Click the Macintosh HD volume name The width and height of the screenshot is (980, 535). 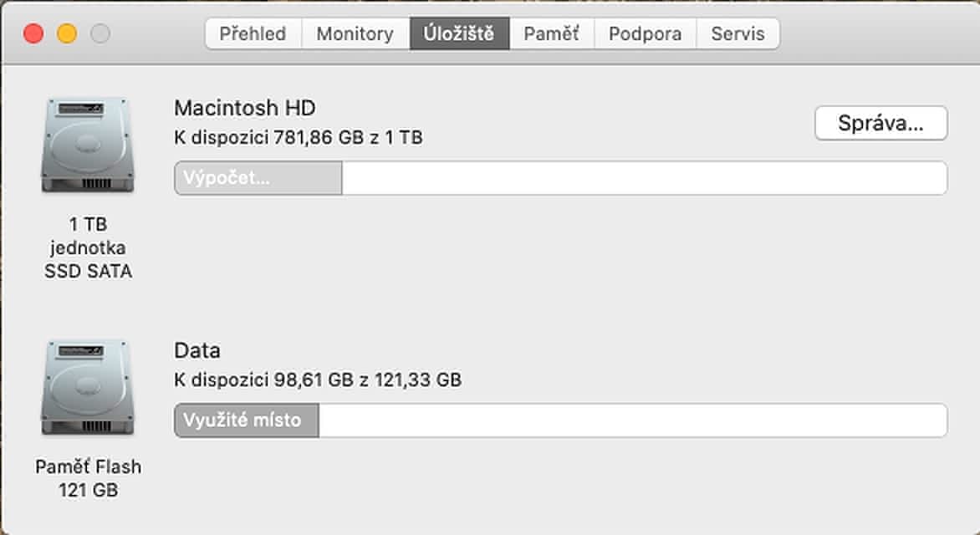coord(244,108)
